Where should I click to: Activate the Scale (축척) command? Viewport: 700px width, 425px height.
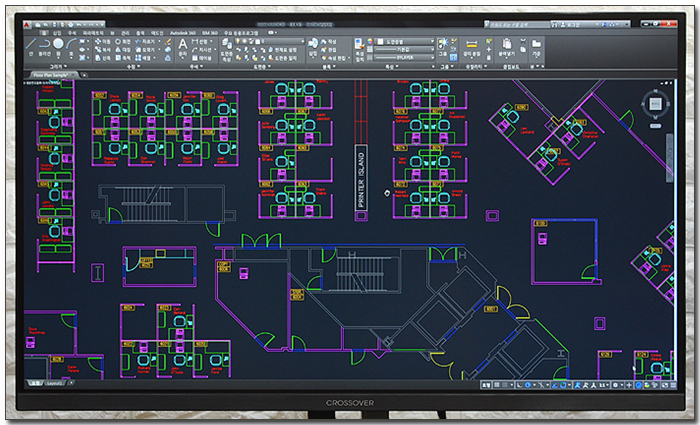pos(122,58)
